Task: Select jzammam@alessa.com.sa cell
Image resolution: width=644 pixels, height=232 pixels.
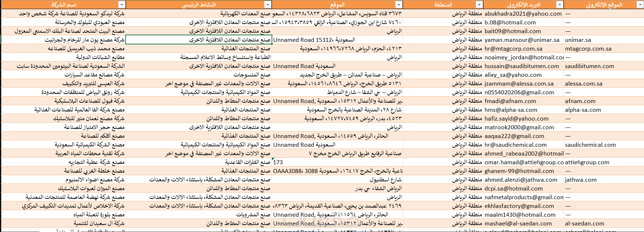Action: click(524, 83)
